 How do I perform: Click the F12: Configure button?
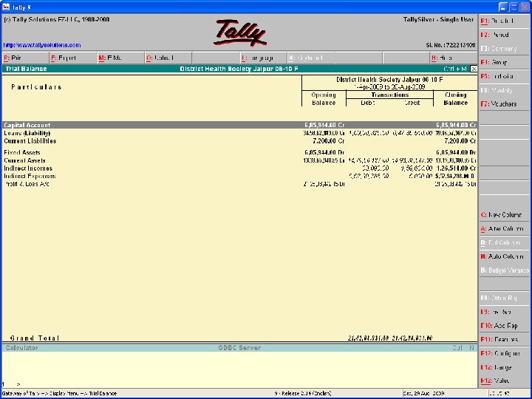click(x=504, y=353)
